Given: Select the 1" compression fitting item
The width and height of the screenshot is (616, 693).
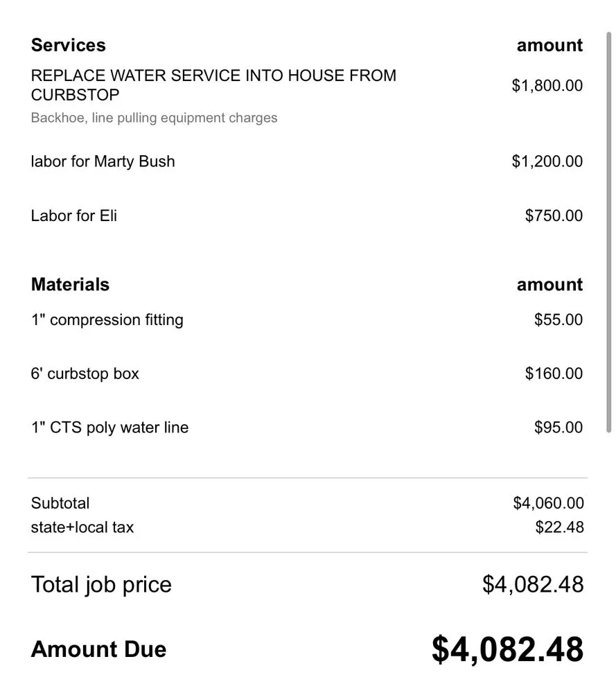Looking at the screenshot, I should tap(107, 320).
